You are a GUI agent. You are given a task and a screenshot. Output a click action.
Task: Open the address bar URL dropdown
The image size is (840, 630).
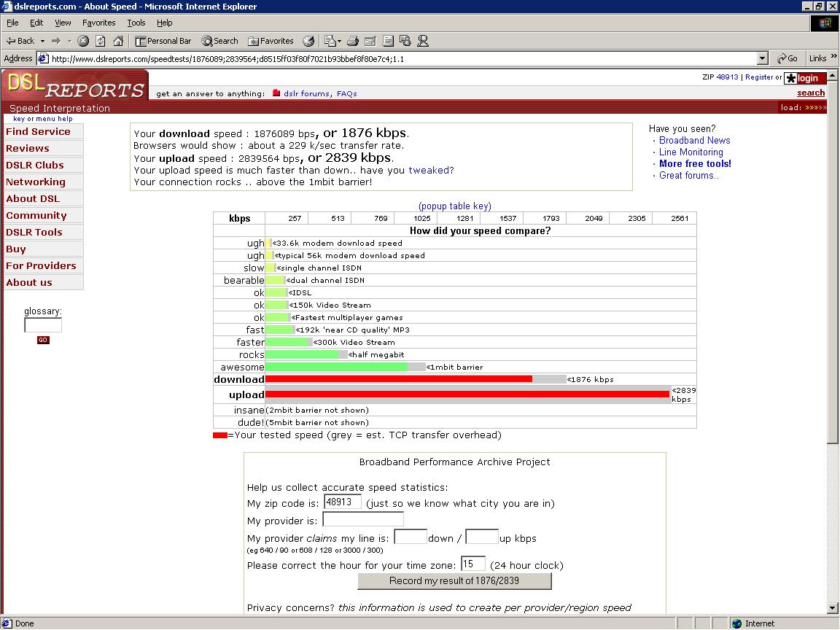tap(763, 58)
